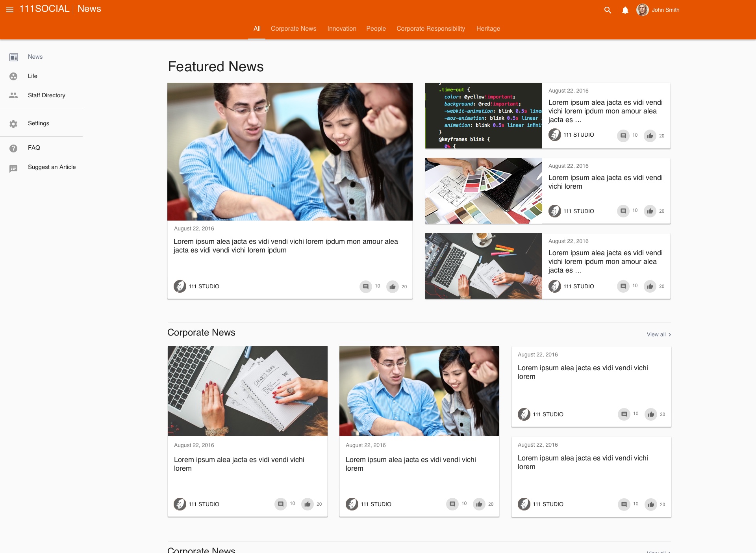Switch to Corporate News tab
Screen dimensions: 756x553
[x=294, y=29]
